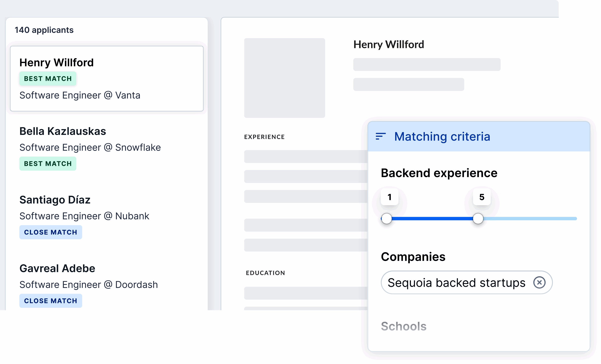Click the maximum backend experience slider handle
The height and width of the screenshot is (364, 601).
coord(478,219)
